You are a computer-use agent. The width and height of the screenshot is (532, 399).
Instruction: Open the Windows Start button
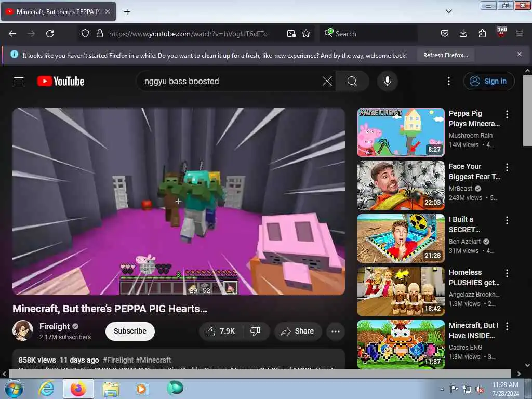[14, 389]
